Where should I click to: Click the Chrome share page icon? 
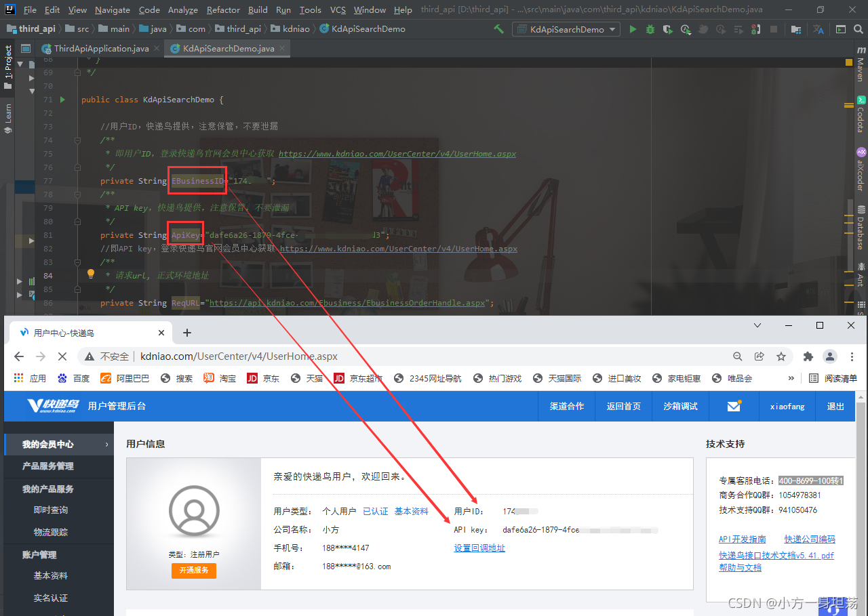(759, 356)
